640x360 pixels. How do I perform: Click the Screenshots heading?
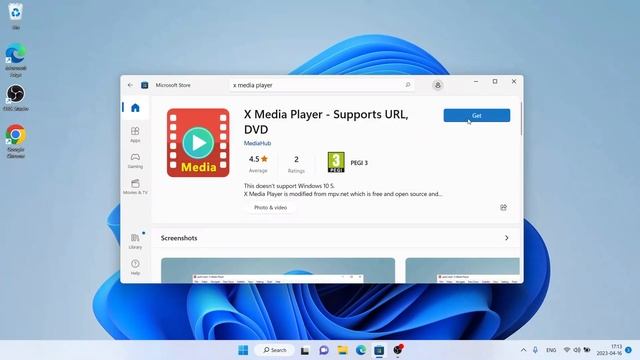[x=179, y=238]
